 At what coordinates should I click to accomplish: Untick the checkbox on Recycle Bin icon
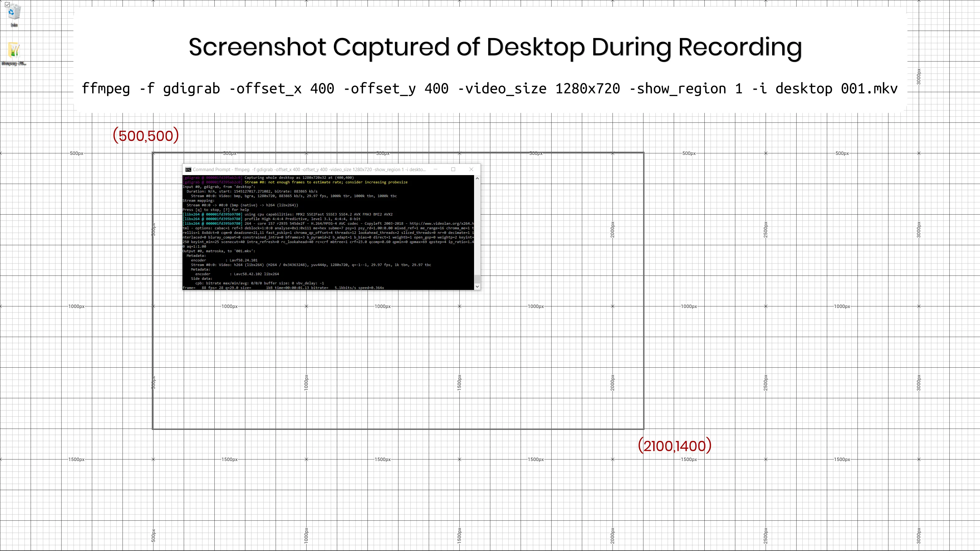tap(7, 5)
